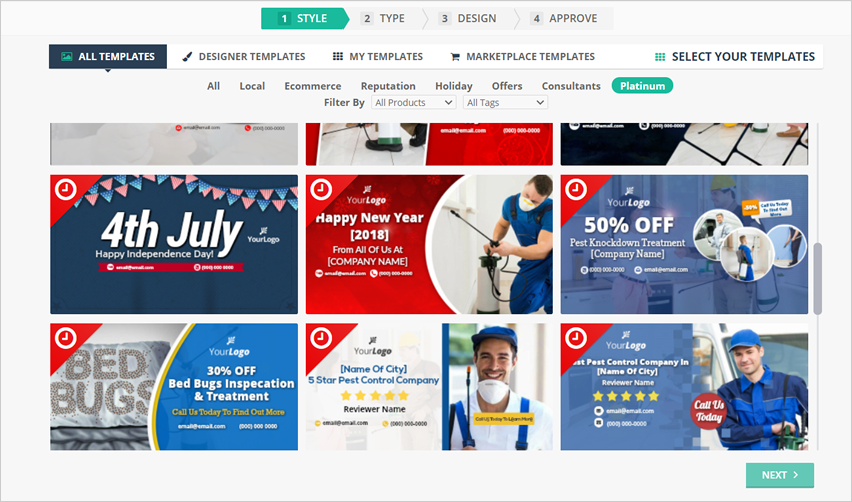Click the clock badge on 4th July template
852x502 pixels.
click(x=66, y=190)
